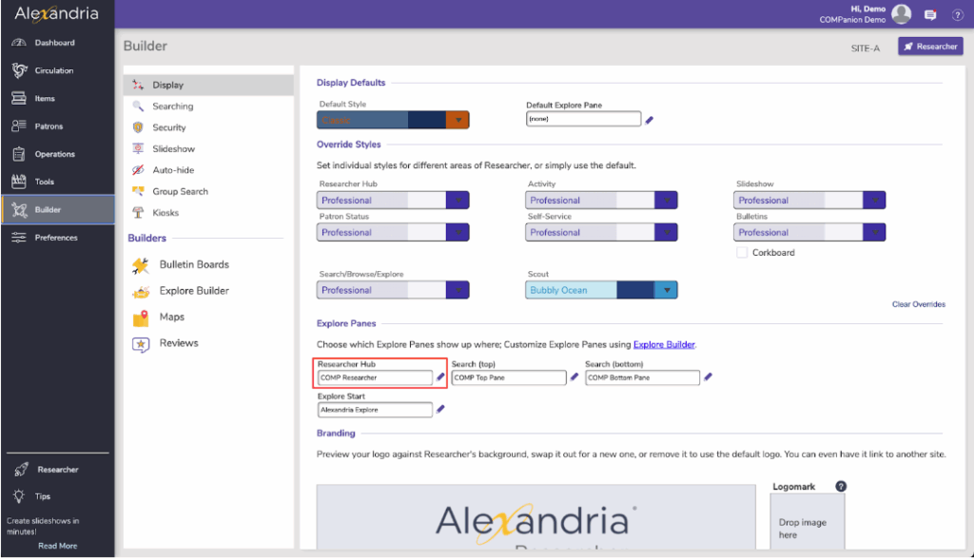Viewport: 974px width, 560px height.
Task: Click the Read More tip link
Action: [x=58, y=546]
